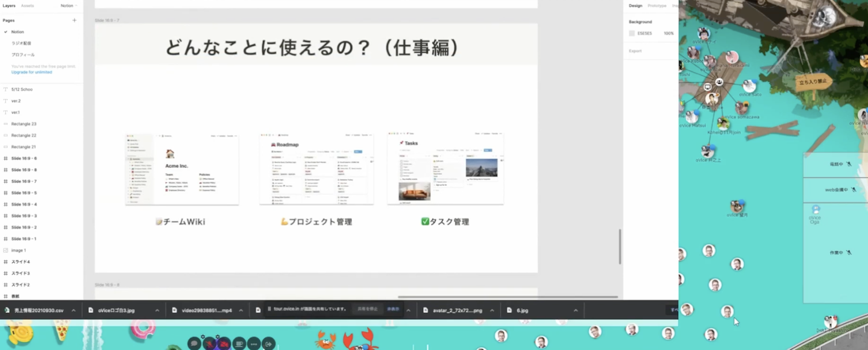Image resolution: width=868 pixels, height=350 pixels.
Task: Expand options for 売上情報20210930.csv download
Action: [x=74, y=310]
